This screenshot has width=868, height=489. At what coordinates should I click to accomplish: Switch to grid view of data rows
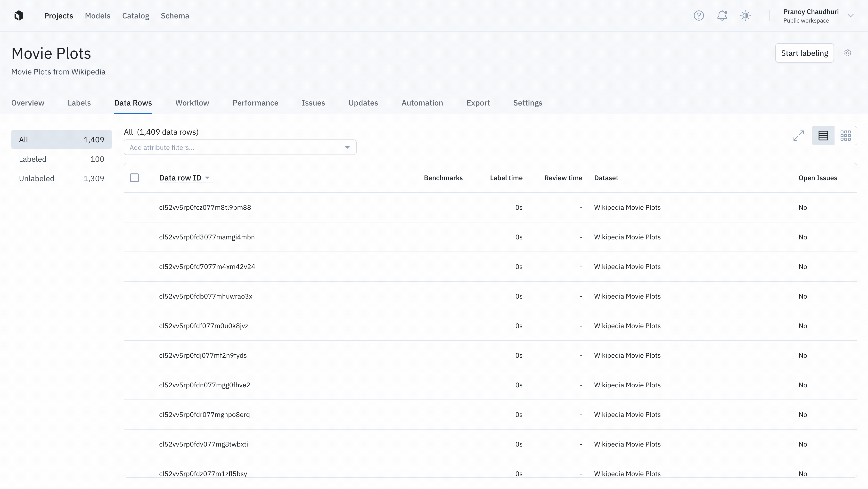coord(846,136)
